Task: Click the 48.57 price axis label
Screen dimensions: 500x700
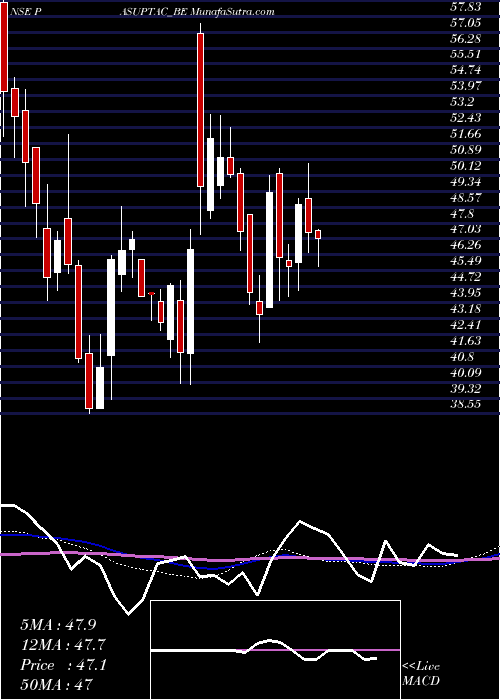Action: (x=467, y=198)
